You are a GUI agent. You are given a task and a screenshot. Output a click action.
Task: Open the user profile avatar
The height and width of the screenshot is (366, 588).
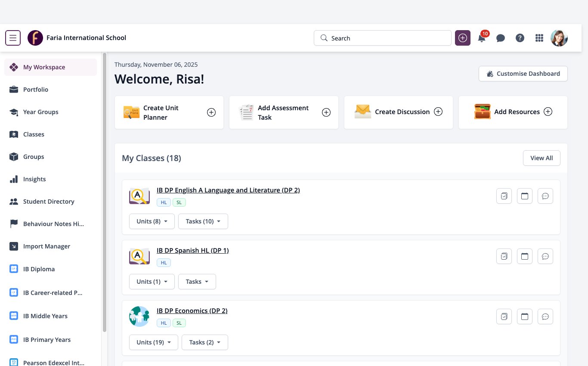559,38
